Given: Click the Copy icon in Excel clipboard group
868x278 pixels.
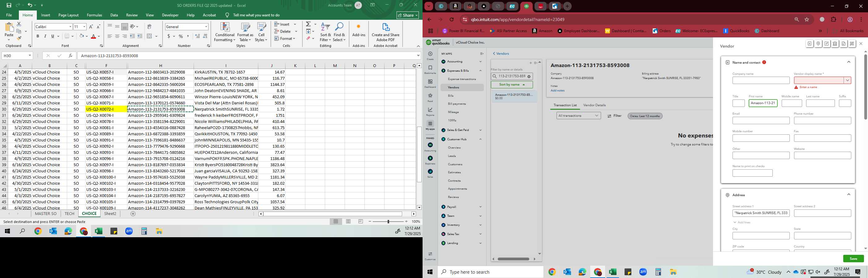Looking at the screenshot, I should tap(19, 31).
